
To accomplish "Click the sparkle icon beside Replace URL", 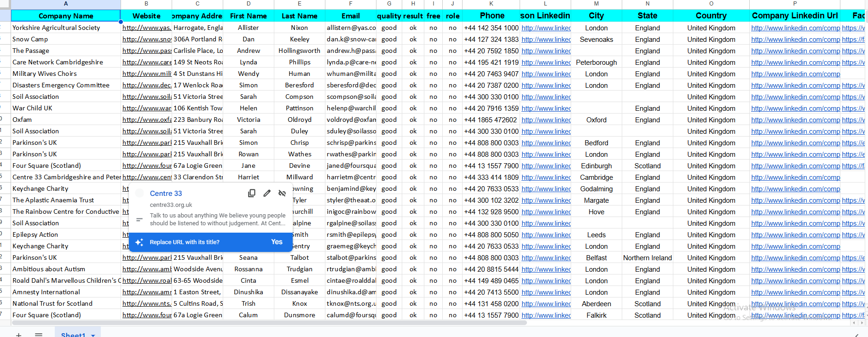I will pyautogui.click(x=139, y=242).
